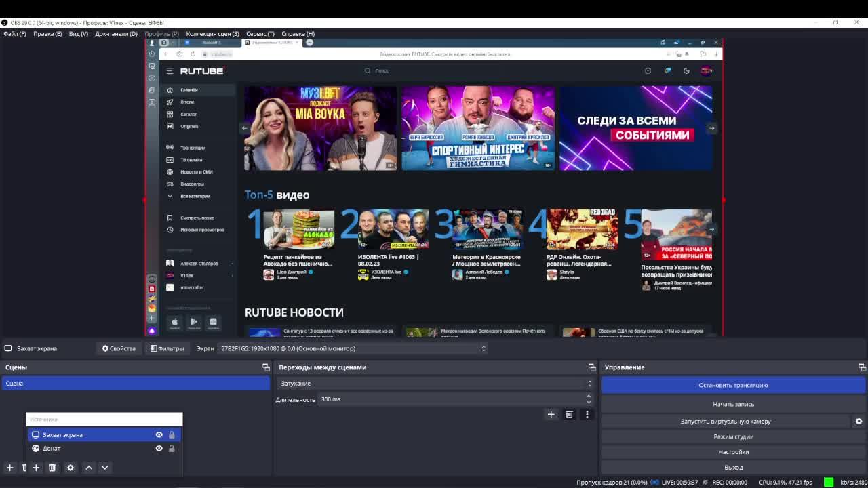This screenshot has width=868, height=488.
Task: Increase transition duration with up stepper arrow
Action: [x=589, y=396]
